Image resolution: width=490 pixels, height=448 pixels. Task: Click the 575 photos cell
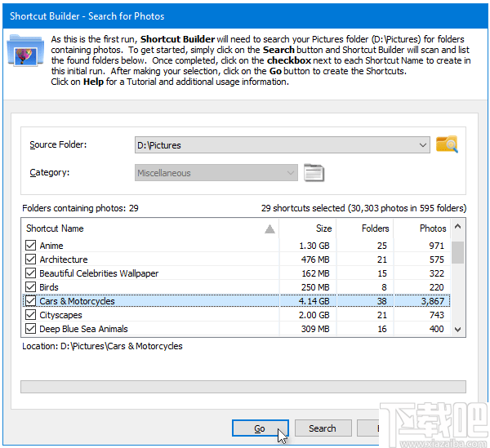pos(437,259)
